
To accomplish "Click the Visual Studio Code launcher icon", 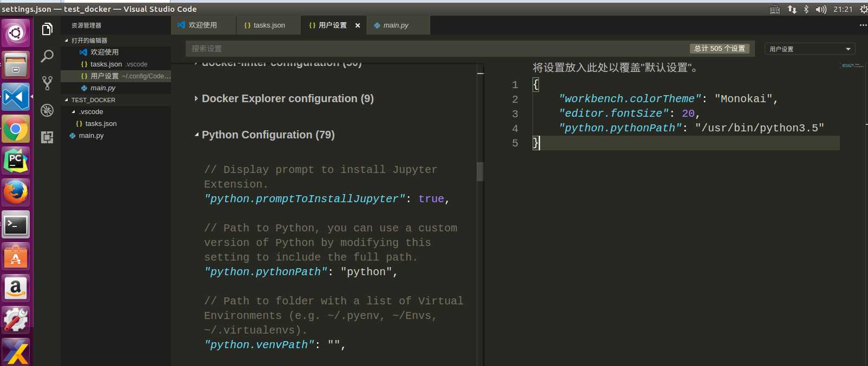I will pos(16,97).
